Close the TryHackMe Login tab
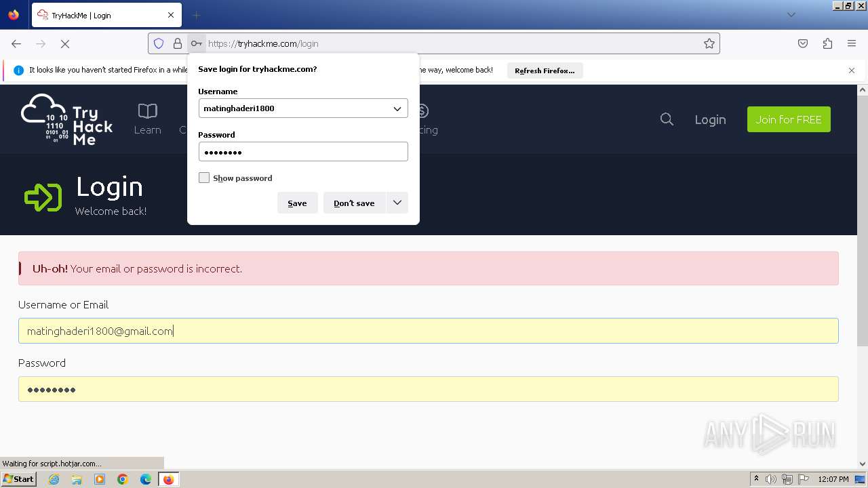 171,15
